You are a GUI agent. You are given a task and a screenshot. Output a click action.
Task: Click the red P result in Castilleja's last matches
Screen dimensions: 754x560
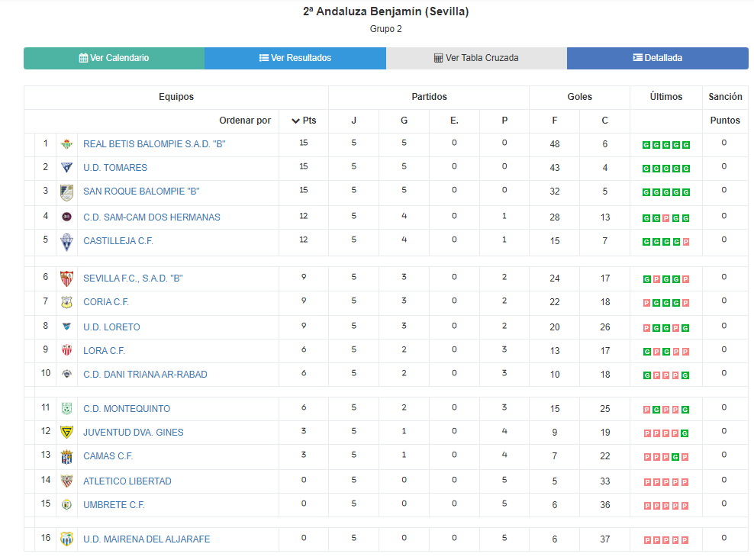pos(686,242)
